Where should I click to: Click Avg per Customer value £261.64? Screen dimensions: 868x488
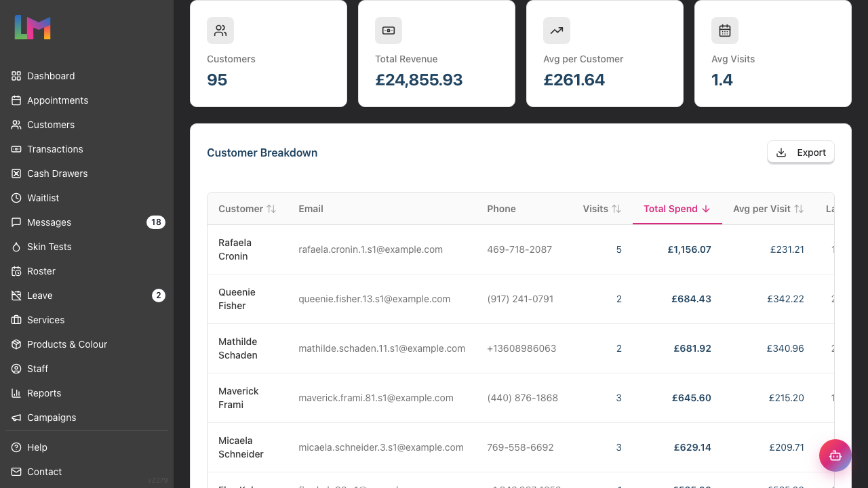point(574,80)
